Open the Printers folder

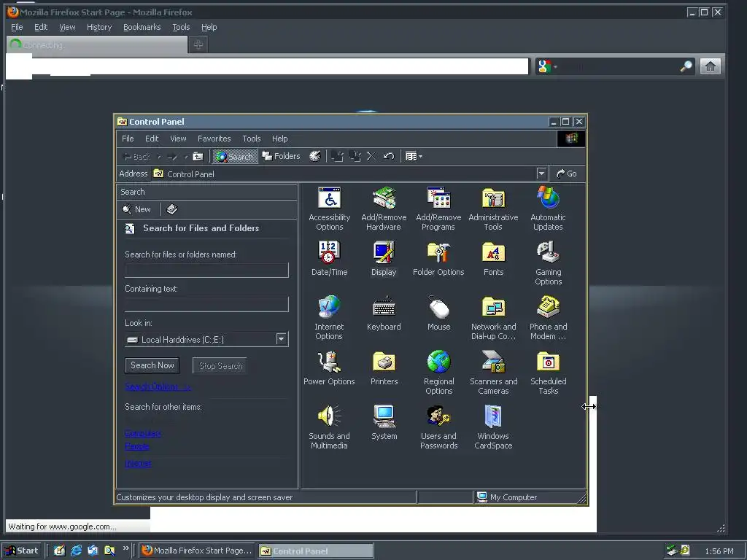coord(384,368)
